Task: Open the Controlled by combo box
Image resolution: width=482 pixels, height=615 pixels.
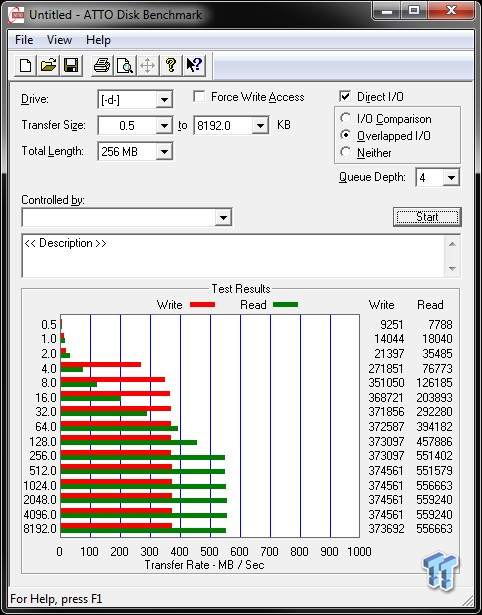Action: coord(127,217)
